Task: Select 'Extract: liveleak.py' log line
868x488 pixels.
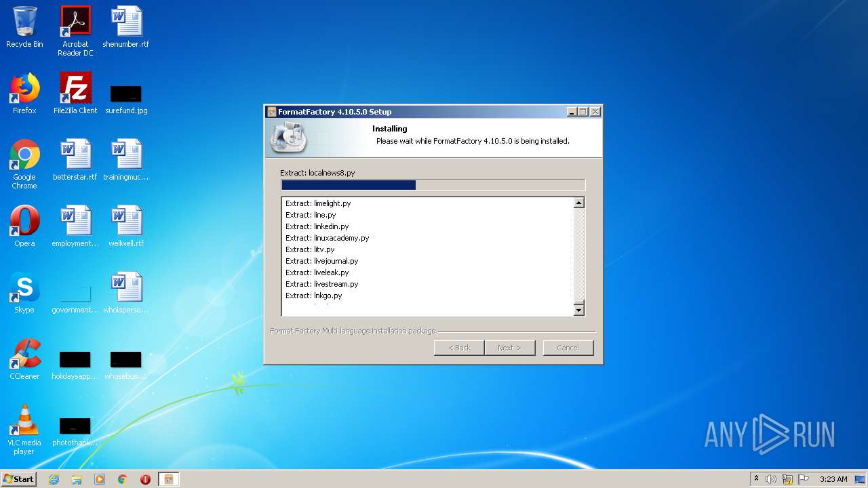Action: pos(317,272)
